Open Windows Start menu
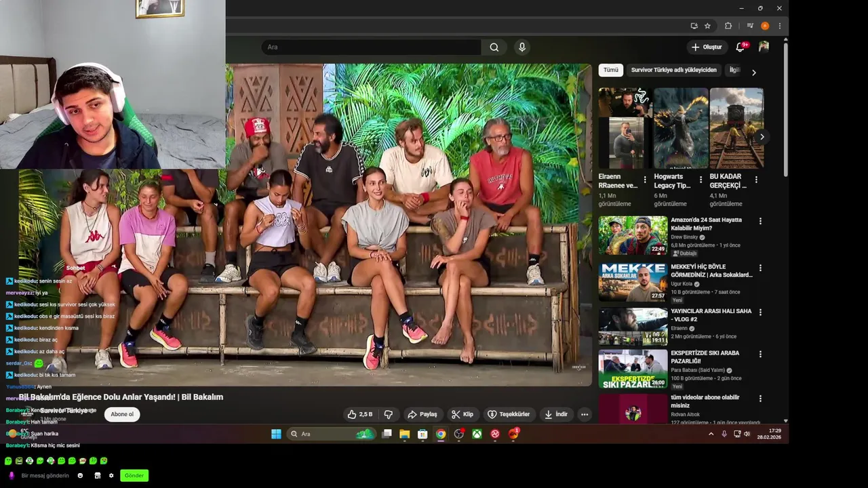Screen dimensions: 868x488 (276, 434)
